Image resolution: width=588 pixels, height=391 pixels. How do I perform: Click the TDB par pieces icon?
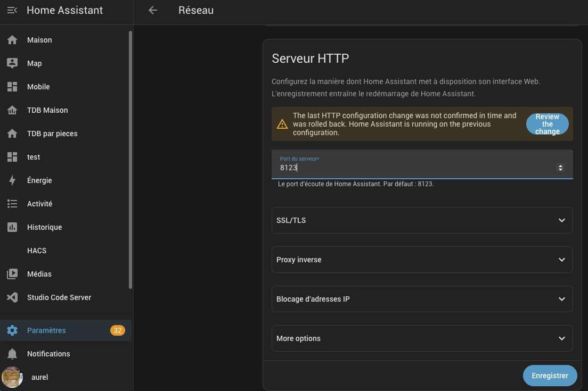12,134
